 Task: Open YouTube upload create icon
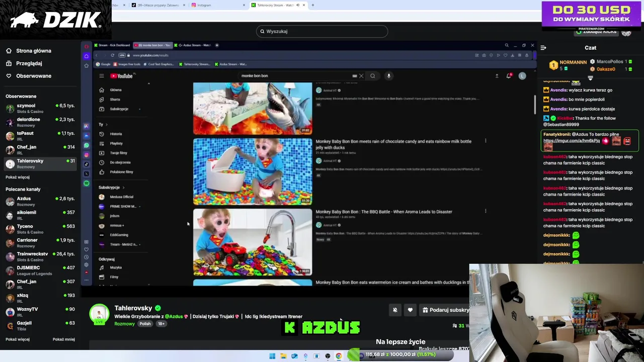point(497,76)
